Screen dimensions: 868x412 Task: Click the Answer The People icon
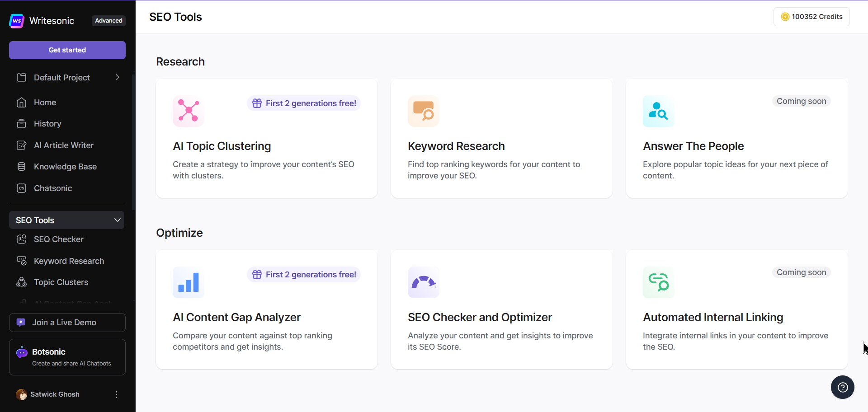658,111
